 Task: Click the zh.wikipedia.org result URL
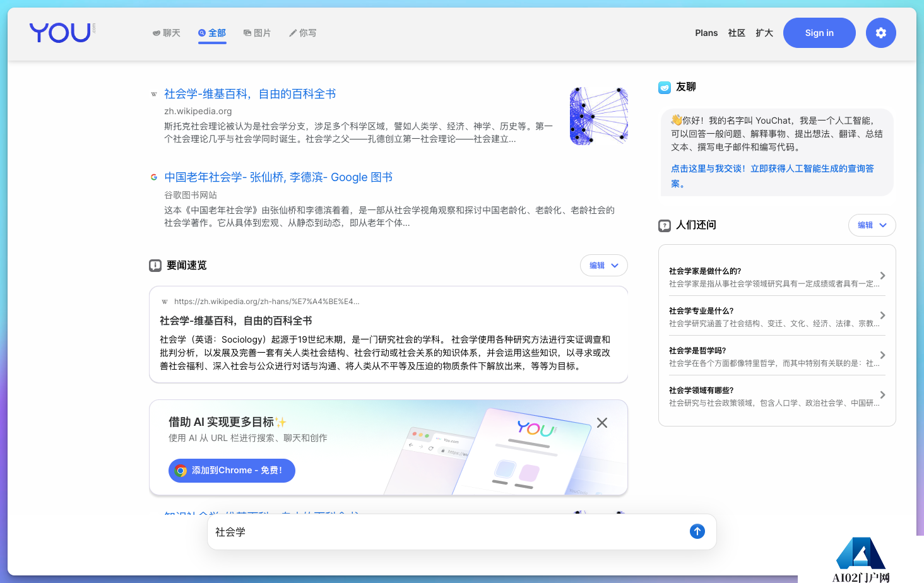198,111
